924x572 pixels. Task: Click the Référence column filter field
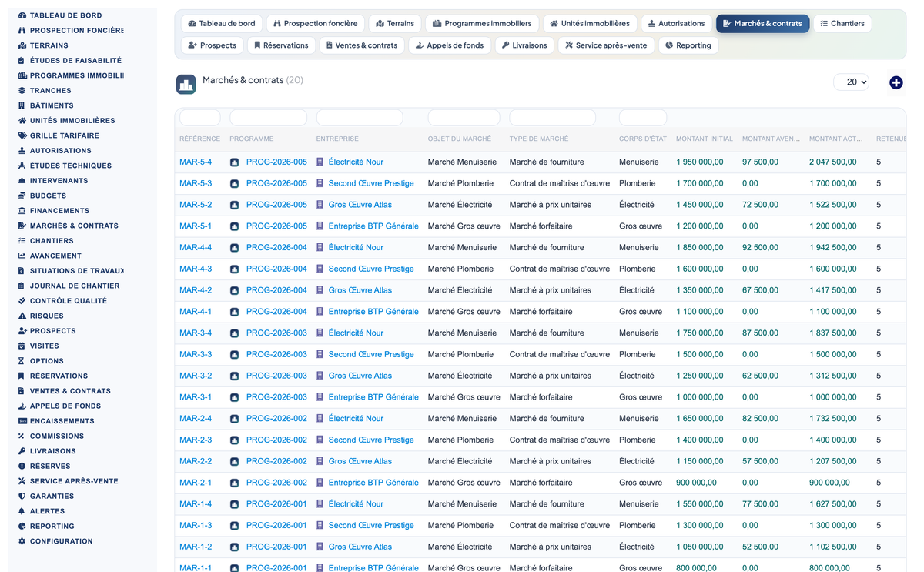point(199,118)
